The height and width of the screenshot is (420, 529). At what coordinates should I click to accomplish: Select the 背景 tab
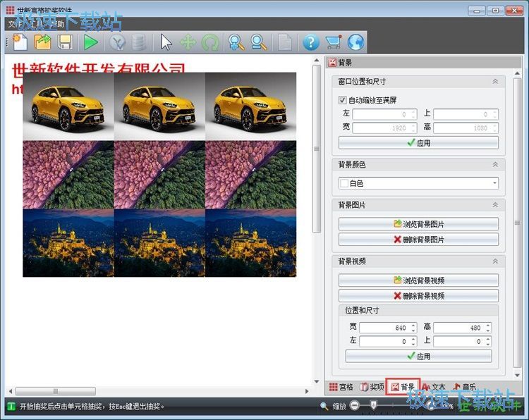click(403, 387)
